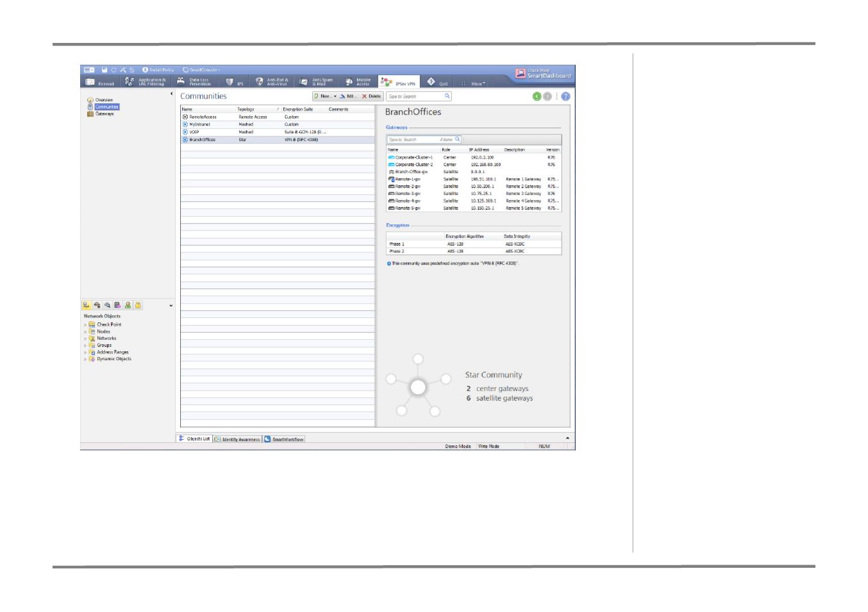This screenshot has height=612, width=868.
Task: Select Remote-5-gw gateway row
Action: (474, 208)
